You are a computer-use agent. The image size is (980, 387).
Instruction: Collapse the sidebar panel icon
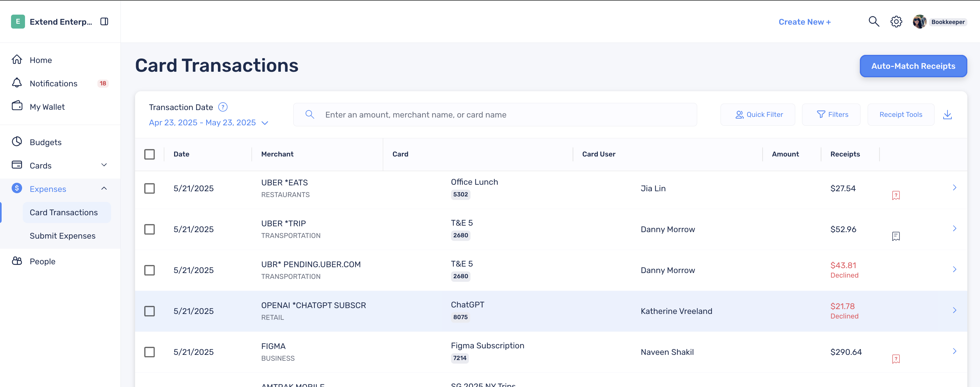click(x=104, y=22)
